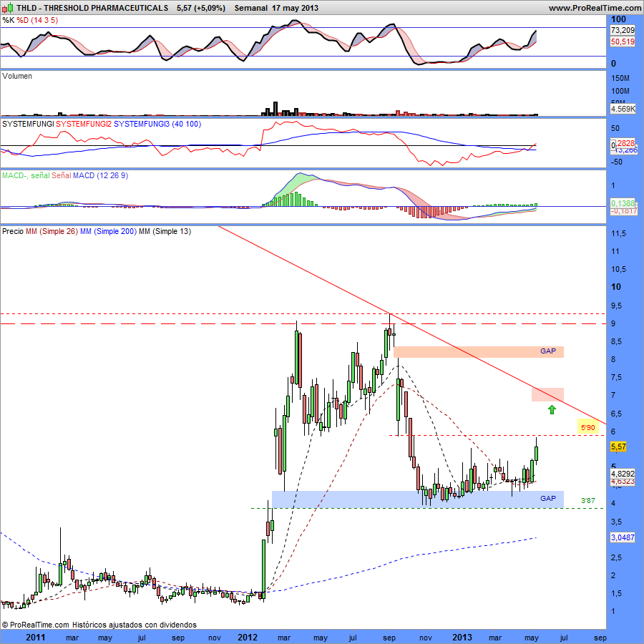Select the 50,519 stochastic value tag
The width and height of the screenshot is (644, 644).
623,42
